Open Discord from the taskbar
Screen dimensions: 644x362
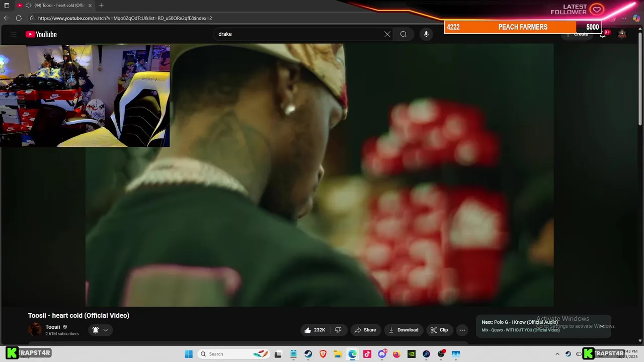click(382, 354)
